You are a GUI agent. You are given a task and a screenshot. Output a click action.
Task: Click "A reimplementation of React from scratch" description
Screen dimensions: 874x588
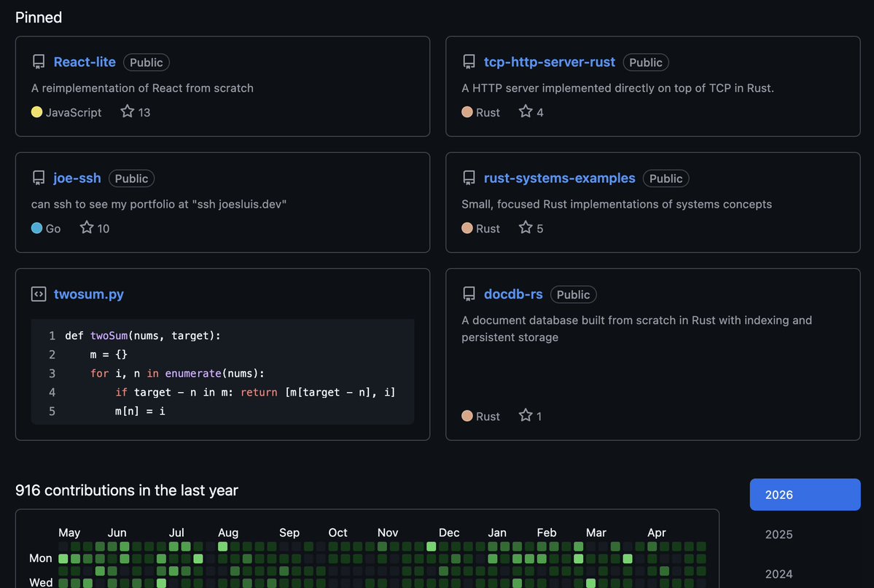(x=142, y=88)
